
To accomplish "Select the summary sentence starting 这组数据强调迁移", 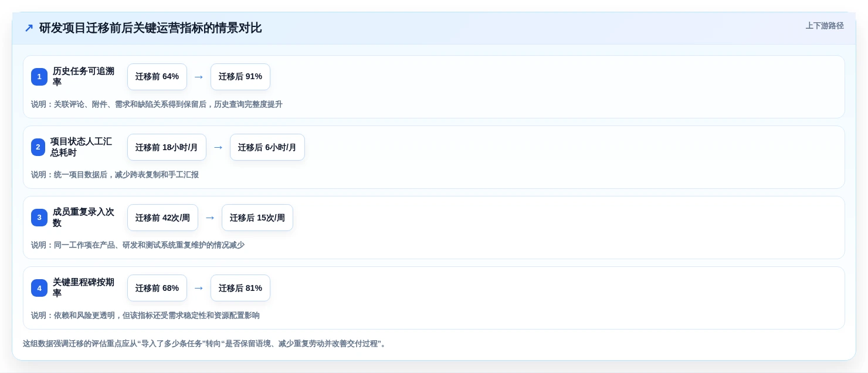I will [x=205, y=344].
